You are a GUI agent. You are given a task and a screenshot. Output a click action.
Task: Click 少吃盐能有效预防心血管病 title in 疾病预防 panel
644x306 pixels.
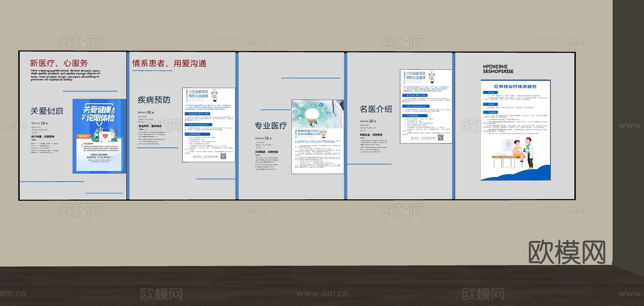[x=198, y=94]
